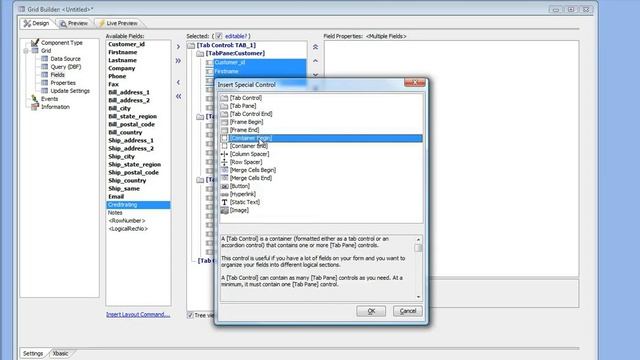Collapse the Grid tree node
The width and height of the screenshot is (640, 360).
click(x=26, y=51)
